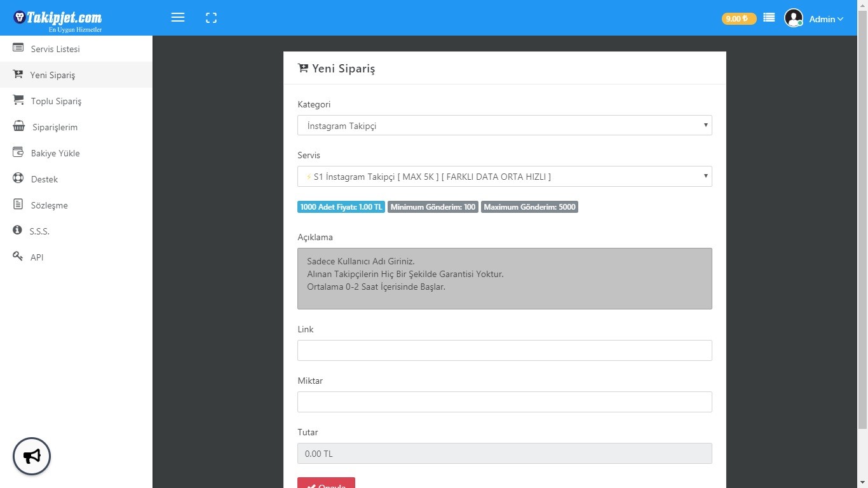Go to Servis Listesi in sidebar
868x488 pixels.
click(55, 49)
